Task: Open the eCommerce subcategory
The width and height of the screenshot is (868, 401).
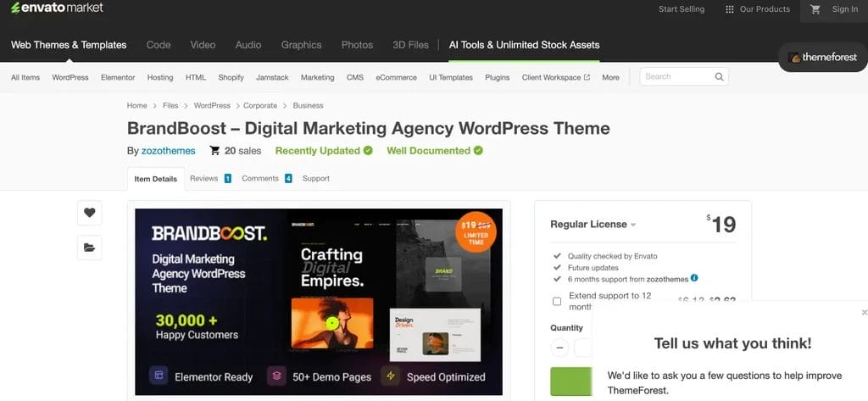Action: pos(397,77)
